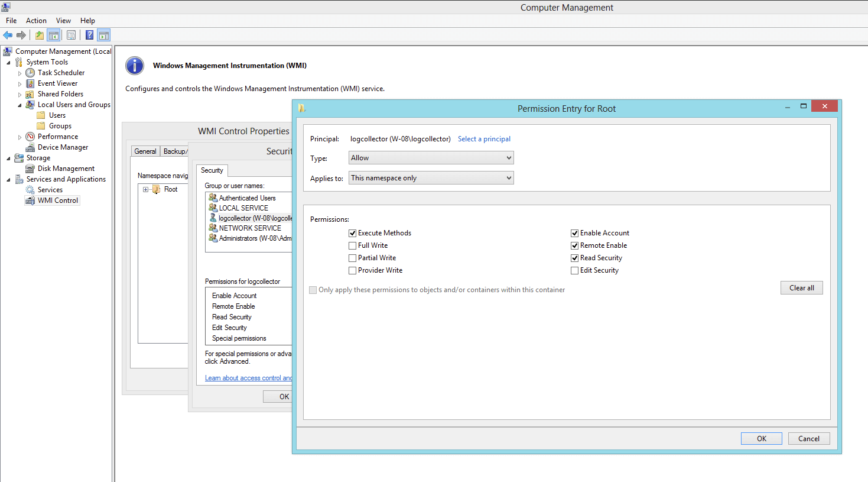The width and height of the screenshot is (868, 482).
Task: Uncheck the Remote Enable permission
Action: coord(574,245)
